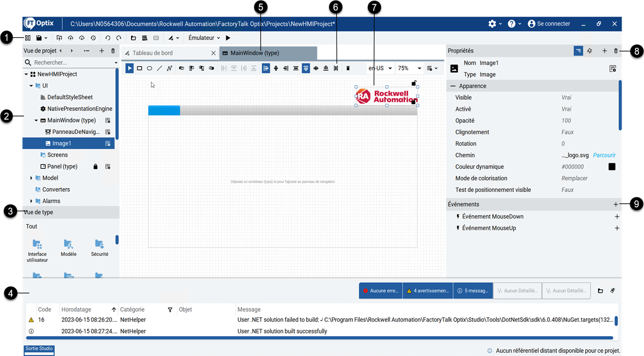Image resolution: width=644 pixels, height=356 pixels.
Task: Toggle the warnings filter showing 4 avertissements
Action: [428, 291]
